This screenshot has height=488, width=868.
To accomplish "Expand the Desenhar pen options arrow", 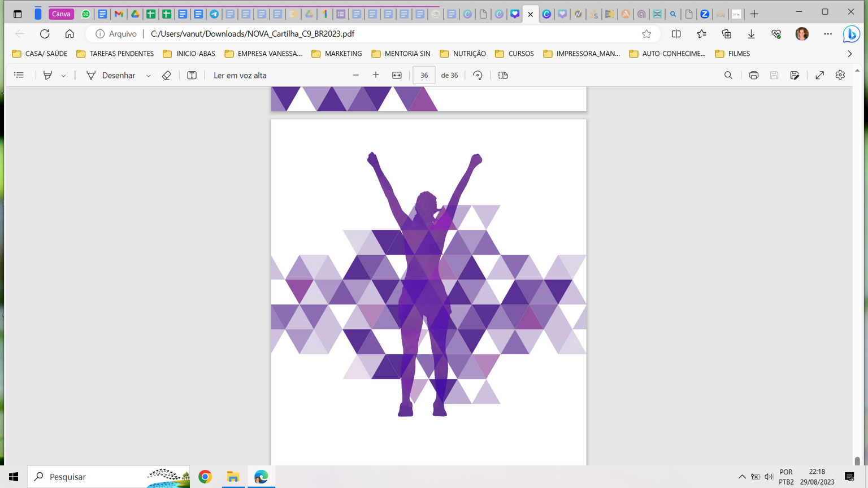I will 148,76.
